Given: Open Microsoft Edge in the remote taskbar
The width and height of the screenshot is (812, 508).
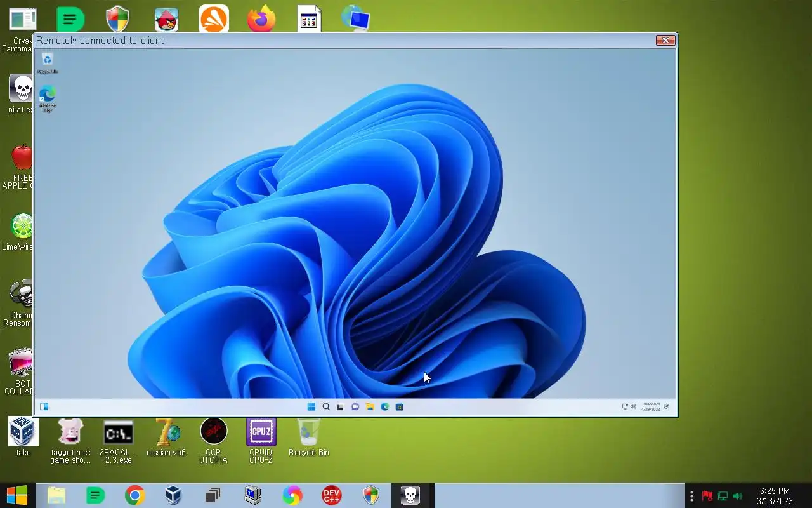Looking at the screenshot, I should coord(384,407).
